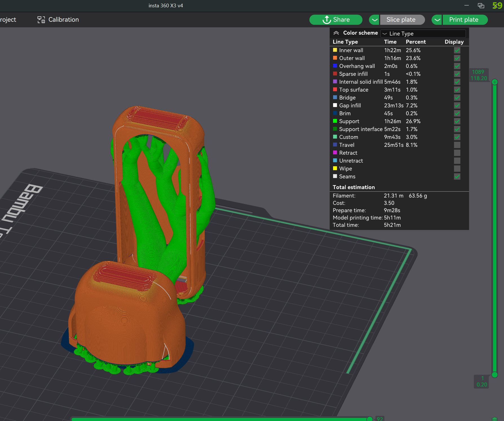Click the Total estimation heading
The width and height of the screenshot is (504, 421).
[354, 187]
